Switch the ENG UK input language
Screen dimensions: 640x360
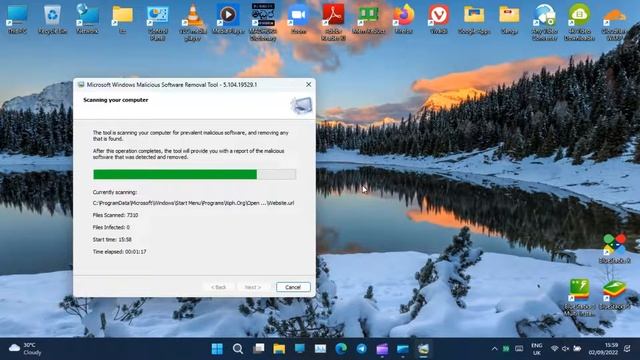(x=537, y=349)
